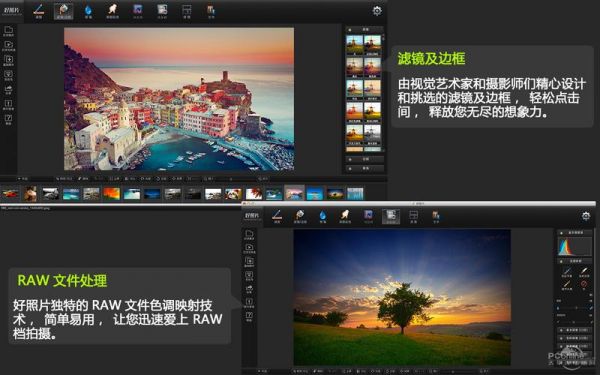The image size is (600, 375).
Task: Select the red car thumbnail in filmstrip
Action: (10, 194)
